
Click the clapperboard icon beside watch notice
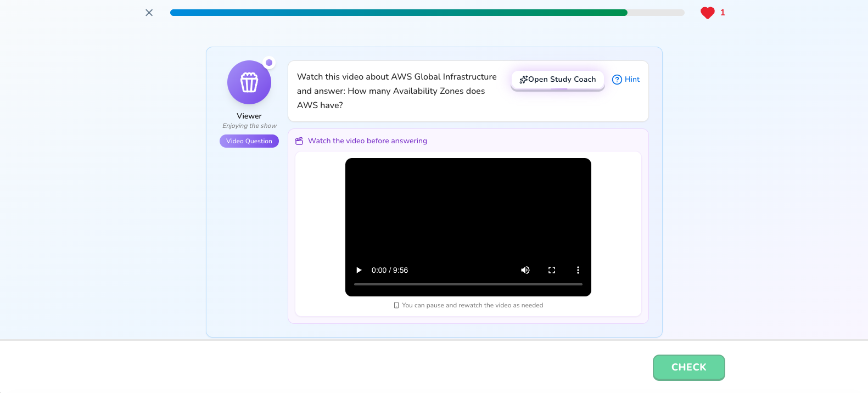click(299, 141)
